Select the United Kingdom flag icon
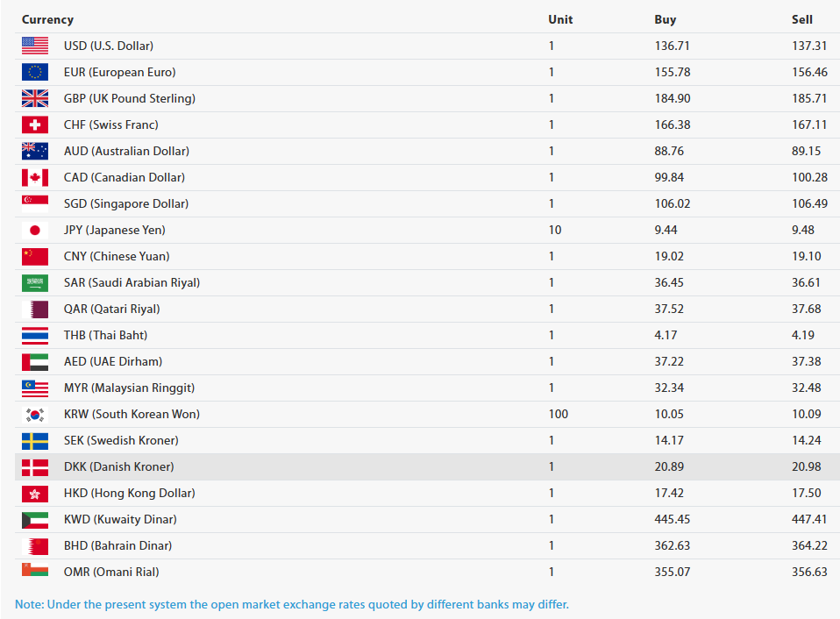The image size is (840, 619). click(35, 98)
